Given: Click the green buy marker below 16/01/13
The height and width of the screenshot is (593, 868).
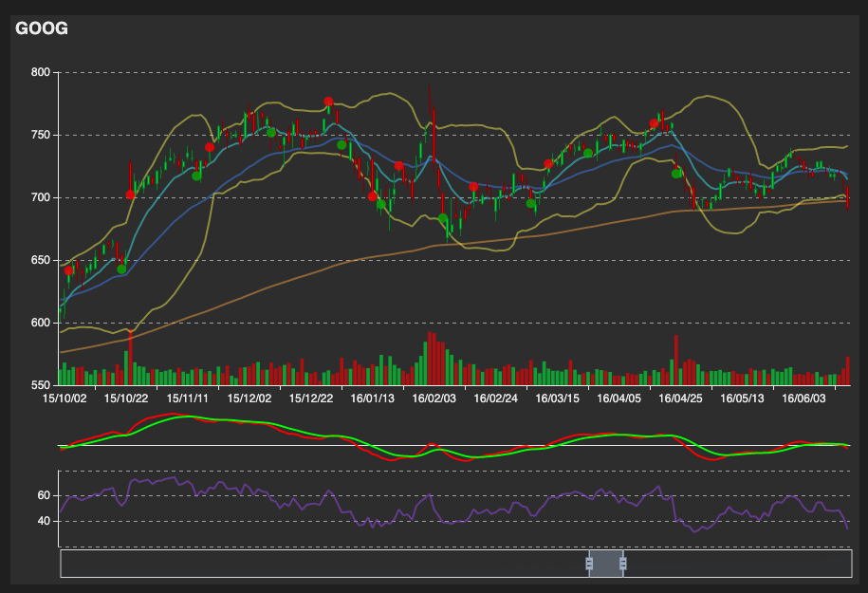Looking at the screenshot, I should [x=381, y=204].
